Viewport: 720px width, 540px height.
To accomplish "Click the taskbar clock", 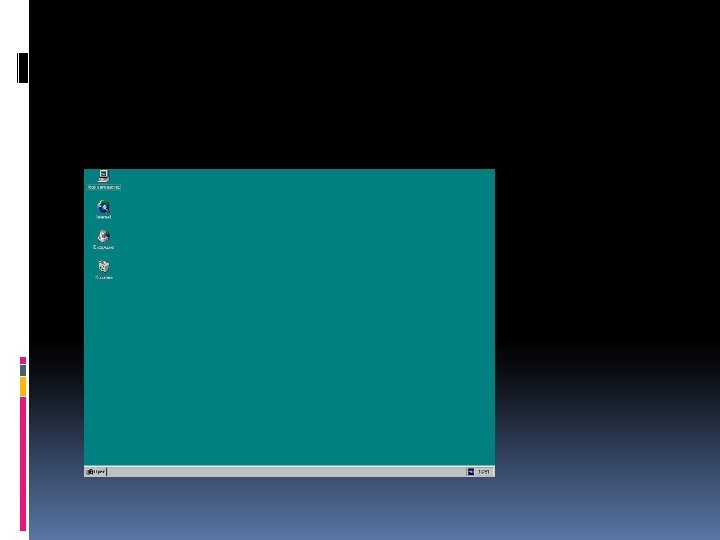I will pyautogui.click(x=484, y=472).
